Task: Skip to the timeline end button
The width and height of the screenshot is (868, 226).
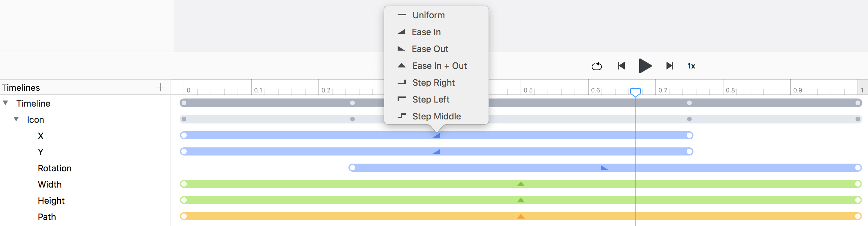Action: tap(670, 66)
